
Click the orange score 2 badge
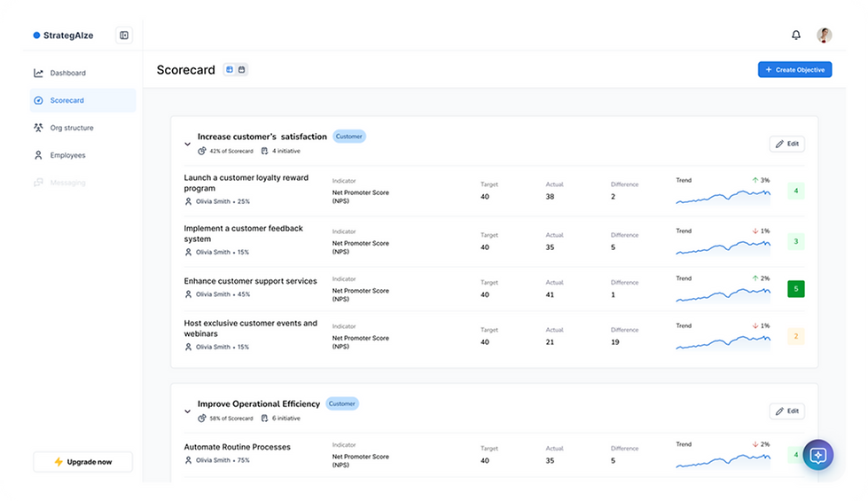[x=795, y=336]
